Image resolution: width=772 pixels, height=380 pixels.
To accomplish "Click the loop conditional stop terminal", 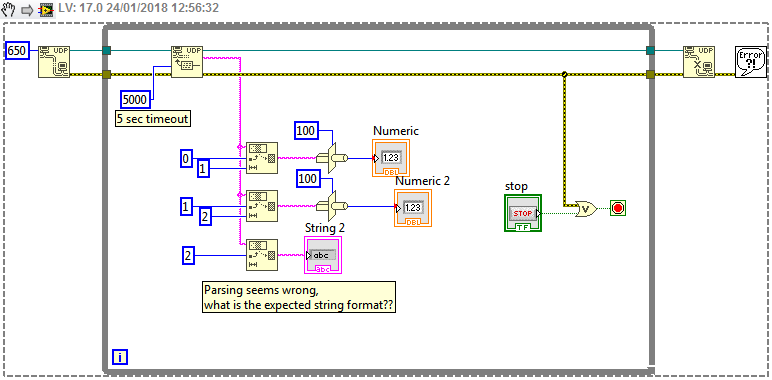I will click(x=618, y=208).
